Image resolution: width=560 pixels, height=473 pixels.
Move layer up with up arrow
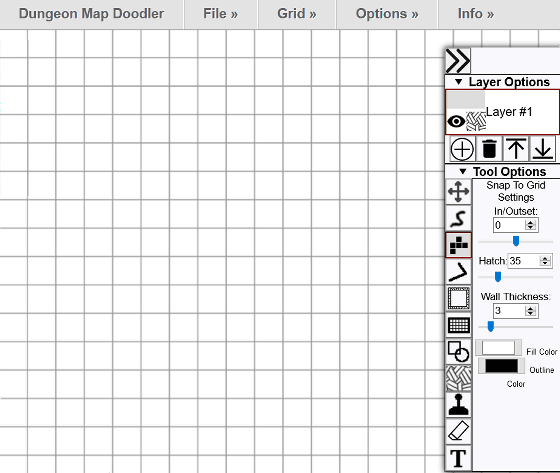pyautogui.click(x=516, y=149)
